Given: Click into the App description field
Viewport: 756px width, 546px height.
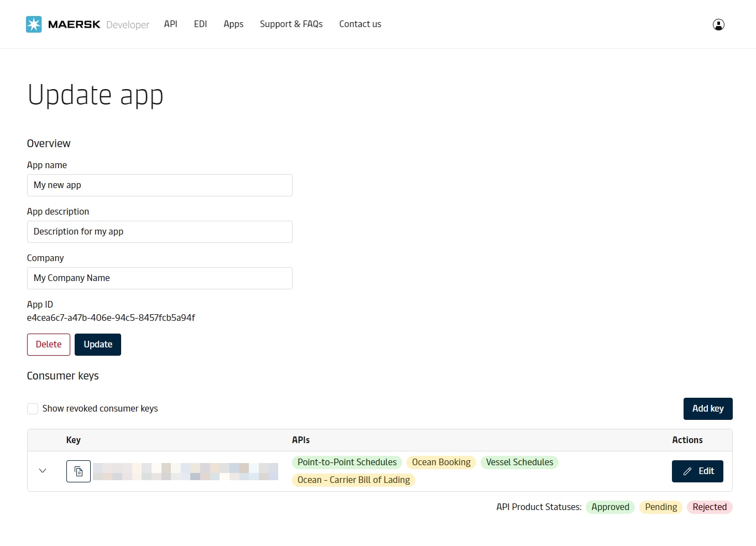Looking at the screenshot, I should [159, 232].
